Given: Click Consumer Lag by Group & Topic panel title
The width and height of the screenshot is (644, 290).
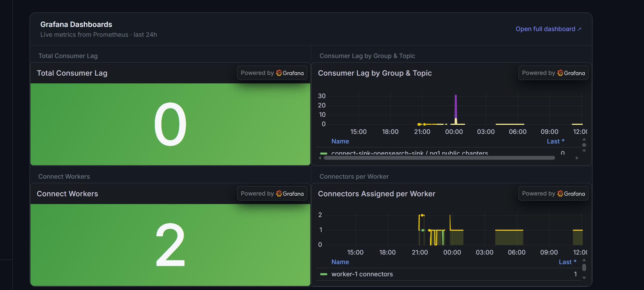Looking at the screenshot, I should tap(375, 73).
